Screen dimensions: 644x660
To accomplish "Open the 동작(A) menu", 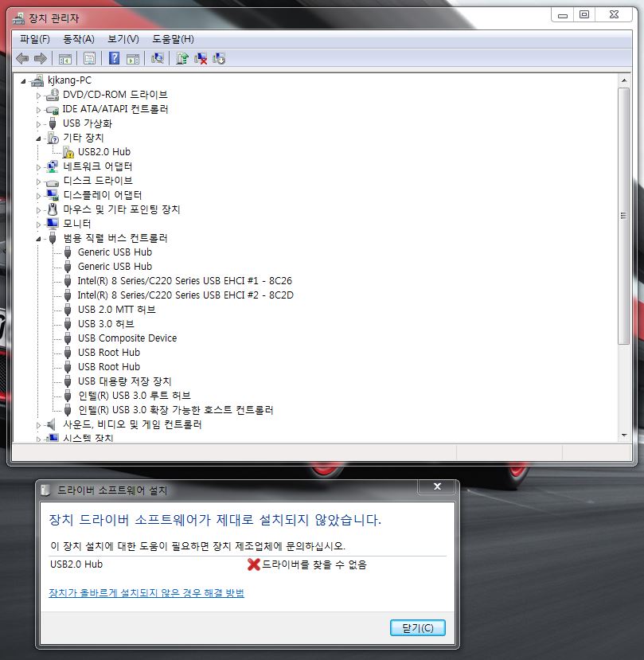I will 79,39.
